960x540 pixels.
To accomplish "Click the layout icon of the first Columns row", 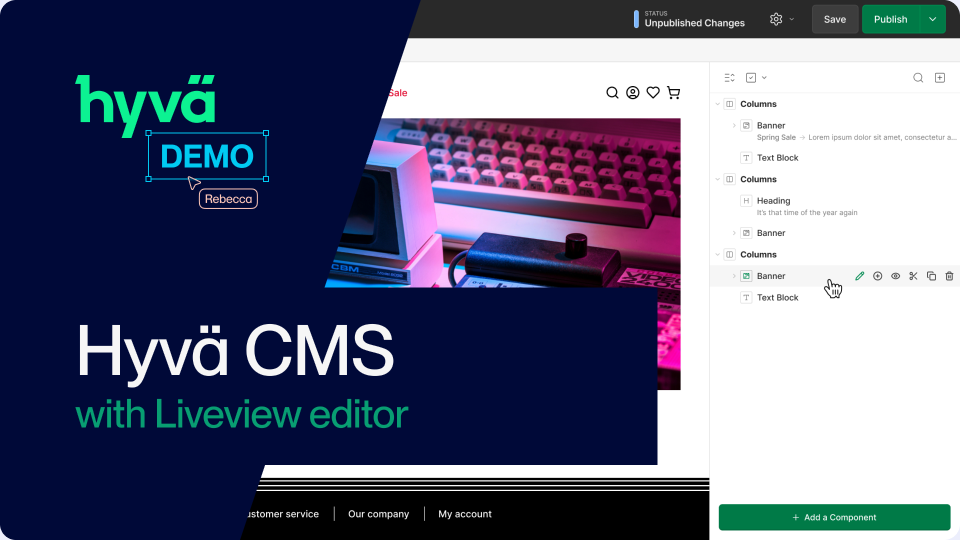I will (730, 104).
